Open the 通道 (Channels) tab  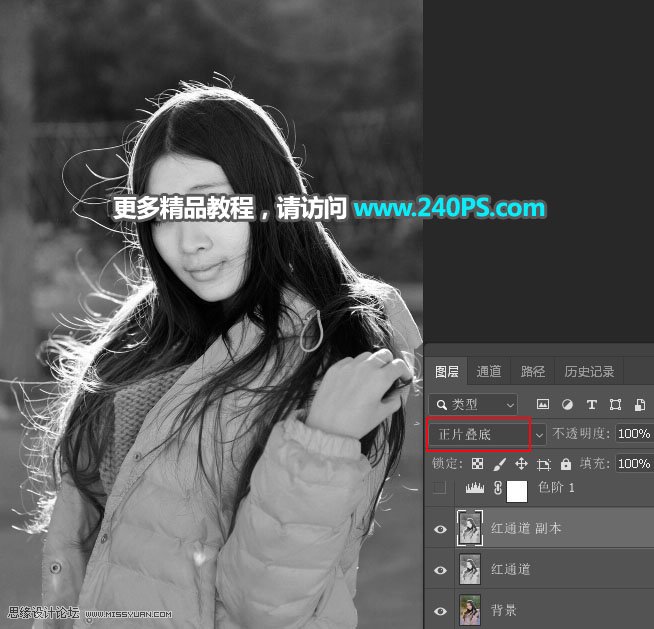[x=488, y=371]
